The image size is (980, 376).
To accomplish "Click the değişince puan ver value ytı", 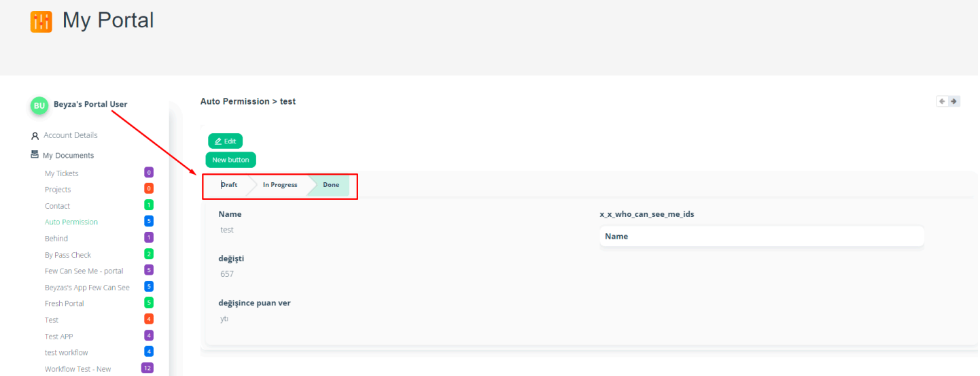I will coord(224,318).
